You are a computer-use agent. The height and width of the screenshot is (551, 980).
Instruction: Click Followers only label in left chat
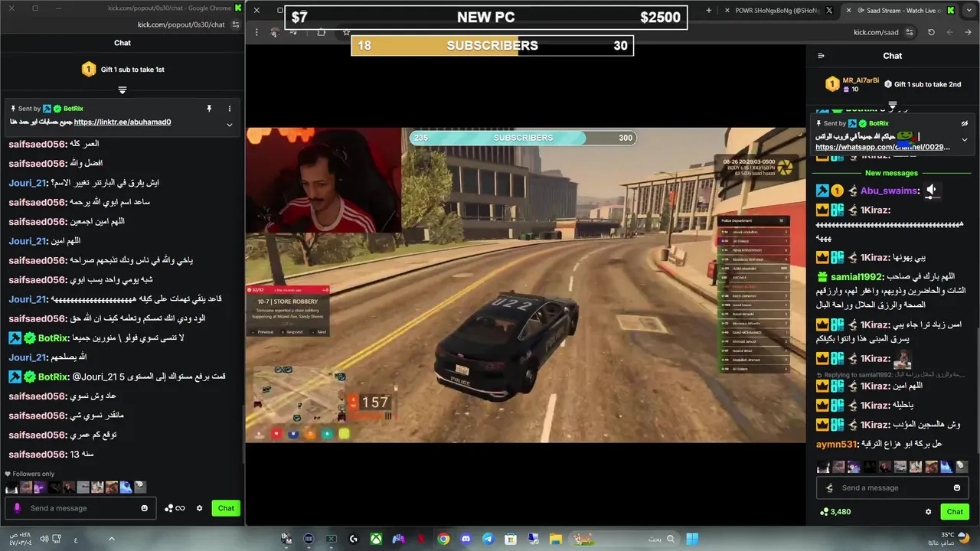point(34,474)
